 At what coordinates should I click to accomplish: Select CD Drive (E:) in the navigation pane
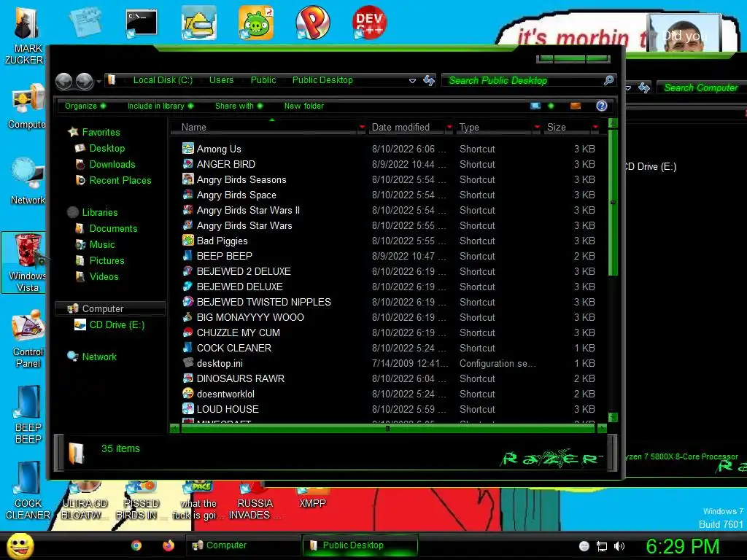click(x=117, y=324)
